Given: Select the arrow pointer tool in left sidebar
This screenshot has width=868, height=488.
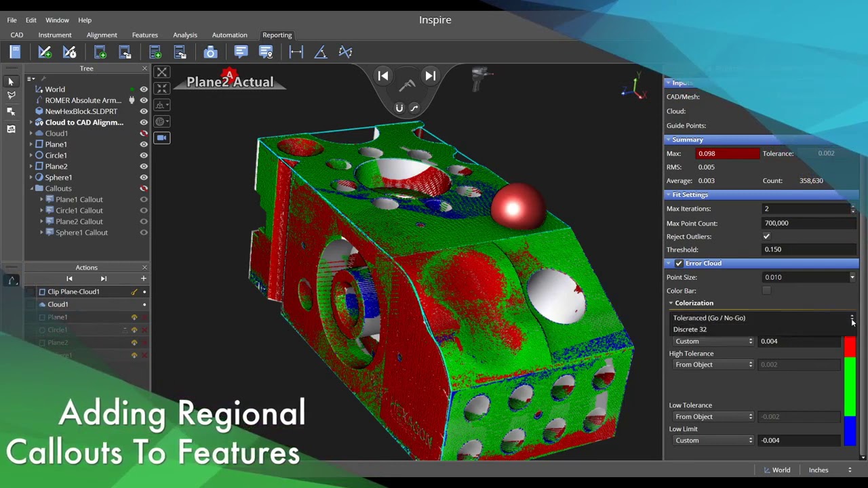Looking at the screenshot, I should (11, 82).
